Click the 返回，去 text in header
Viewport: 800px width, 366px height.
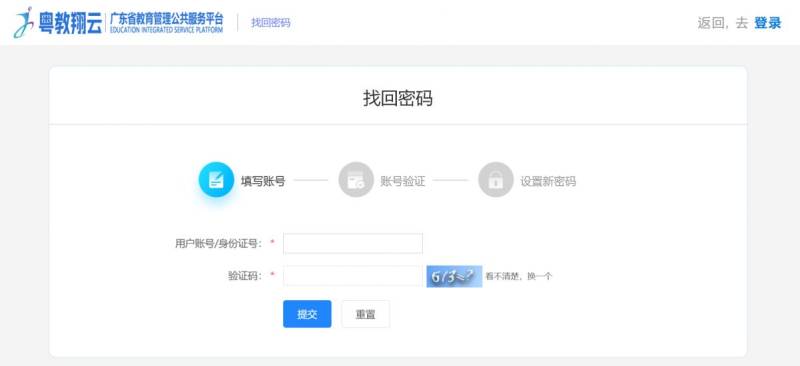tap(722, 23)
